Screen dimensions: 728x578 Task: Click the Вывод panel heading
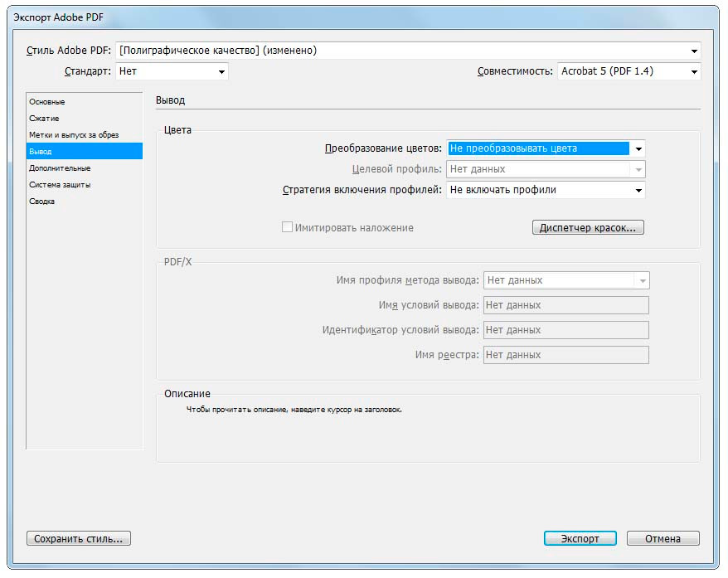tap(171, 100)
